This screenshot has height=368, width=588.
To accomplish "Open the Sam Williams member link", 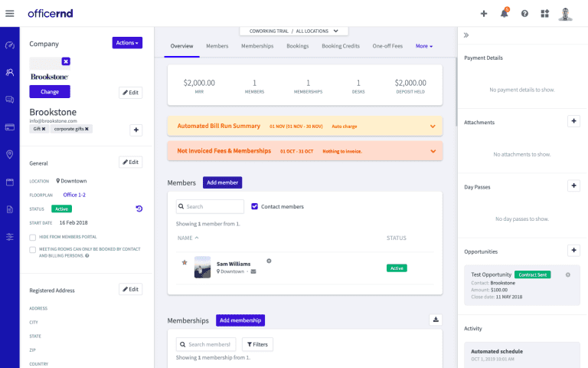I will pyautogui.click(x=234, y=264).
